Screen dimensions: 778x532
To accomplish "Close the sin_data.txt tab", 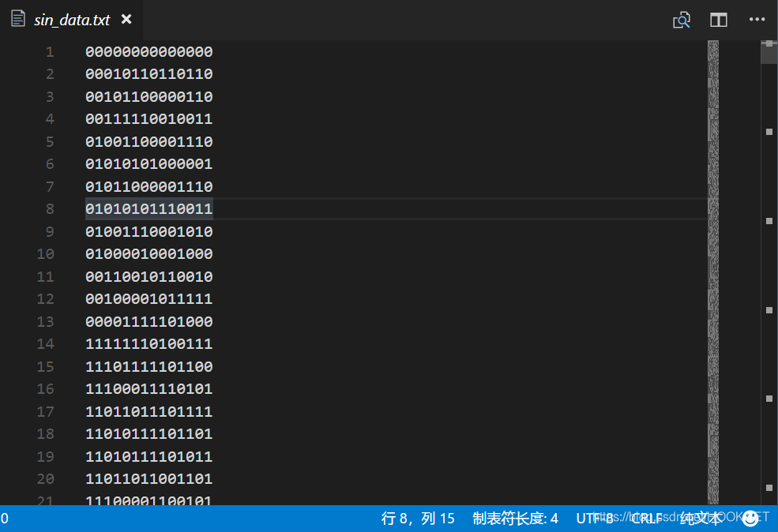I will (126, 19).
